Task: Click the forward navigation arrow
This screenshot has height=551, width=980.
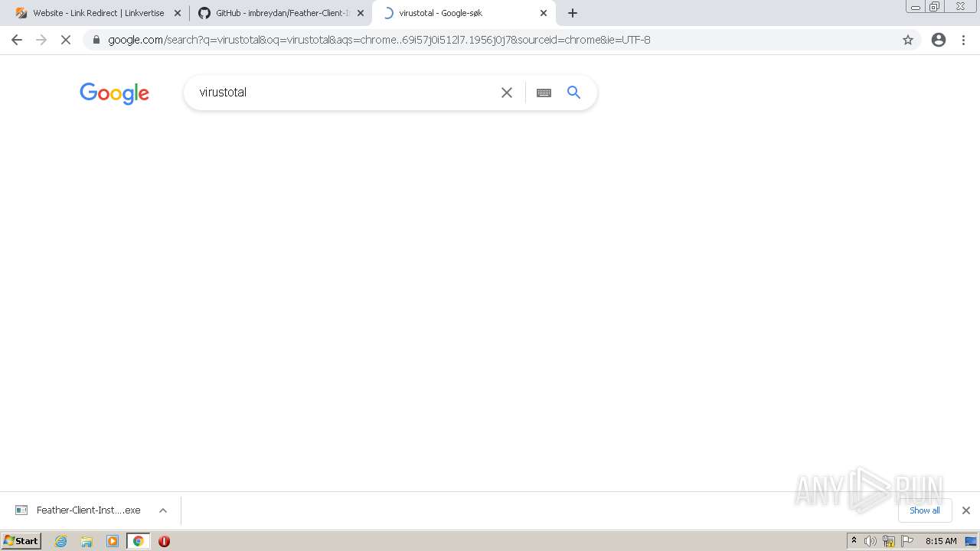Action: coord(41,40)
